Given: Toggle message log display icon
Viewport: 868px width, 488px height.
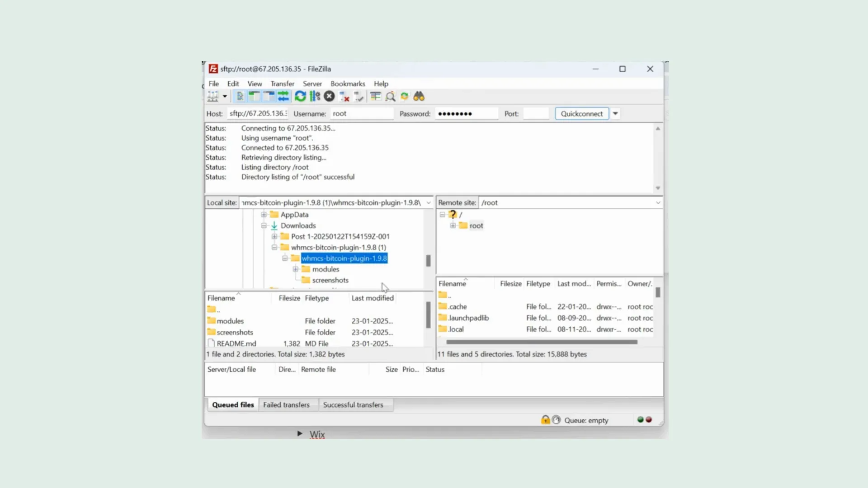Looking at the screenshot, I should 240,96.
